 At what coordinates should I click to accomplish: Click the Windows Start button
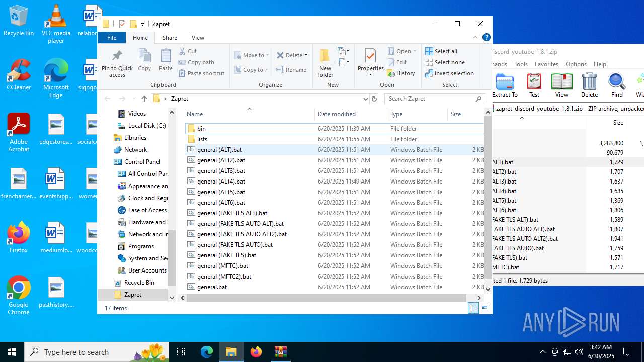pyautogui.click(x=12, y=352)
